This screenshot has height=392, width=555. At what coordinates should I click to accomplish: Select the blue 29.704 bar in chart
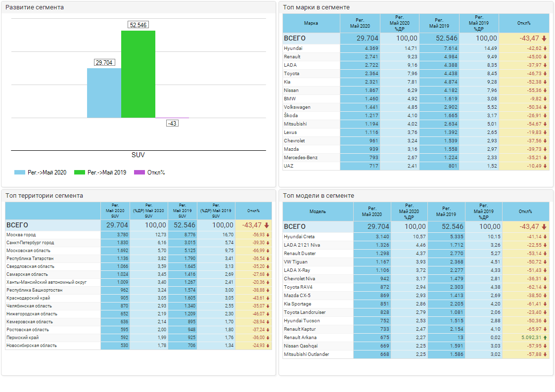(104, 93)
